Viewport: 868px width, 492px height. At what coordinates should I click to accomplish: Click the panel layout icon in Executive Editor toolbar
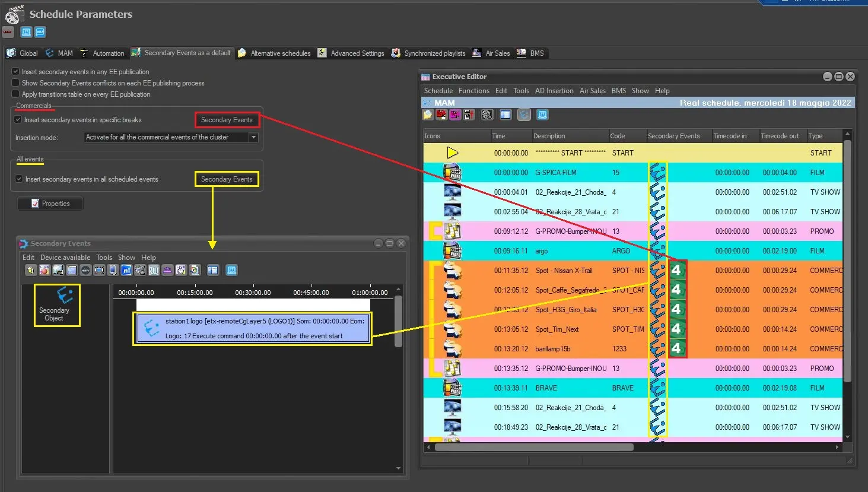coord(505,115)
